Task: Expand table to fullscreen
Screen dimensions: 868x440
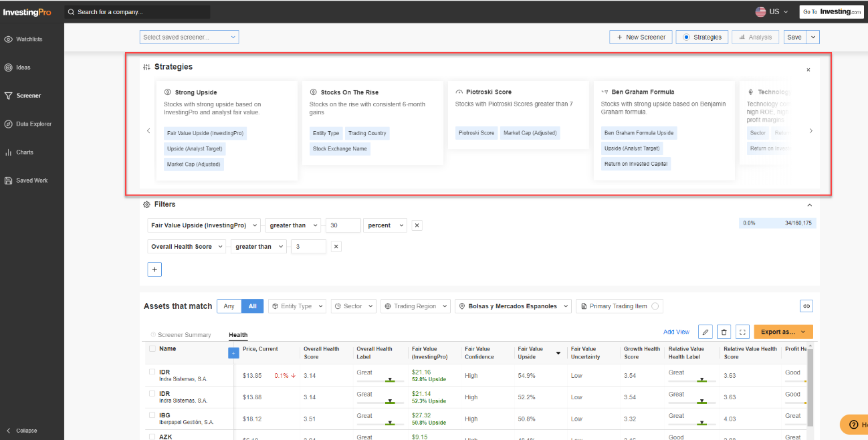Action: click(x=742, y=332)
